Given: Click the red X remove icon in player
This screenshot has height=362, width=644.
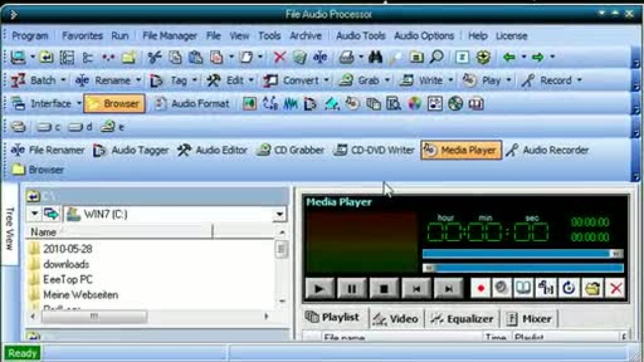Looking at the screenshot, I should tap(615, 288).
